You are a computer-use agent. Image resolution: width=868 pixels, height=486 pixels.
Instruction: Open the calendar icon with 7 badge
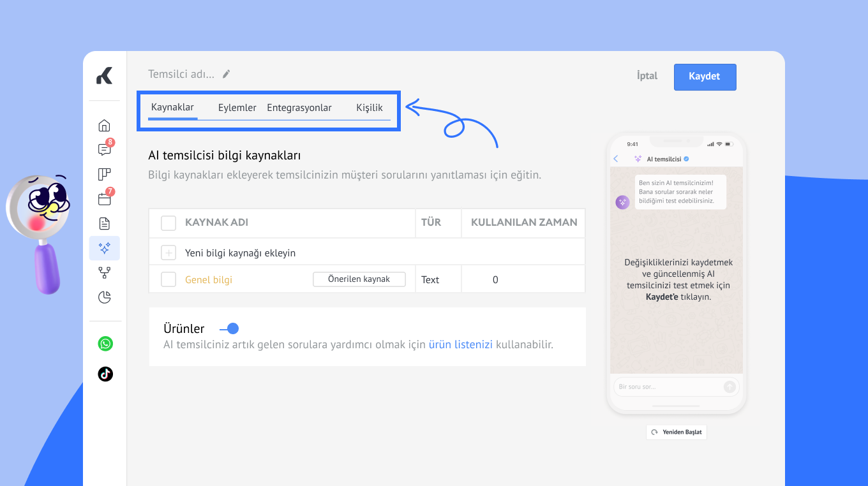(105, 199)
